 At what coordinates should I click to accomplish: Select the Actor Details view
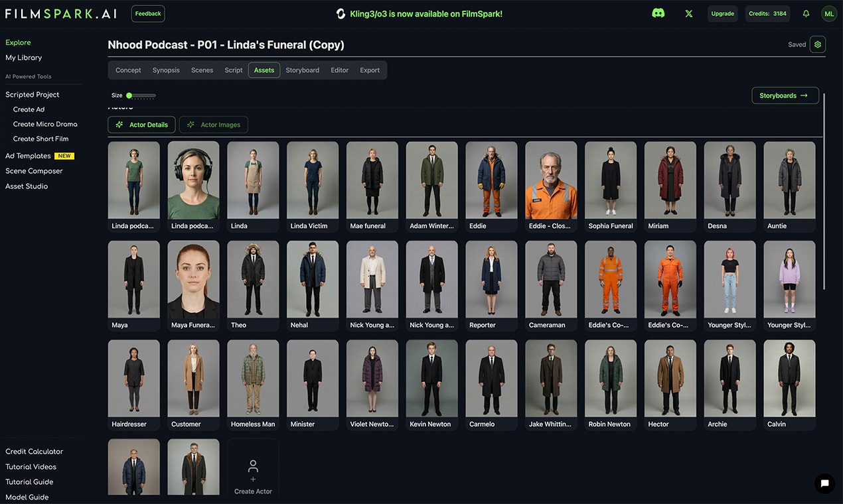pos(141,124)
